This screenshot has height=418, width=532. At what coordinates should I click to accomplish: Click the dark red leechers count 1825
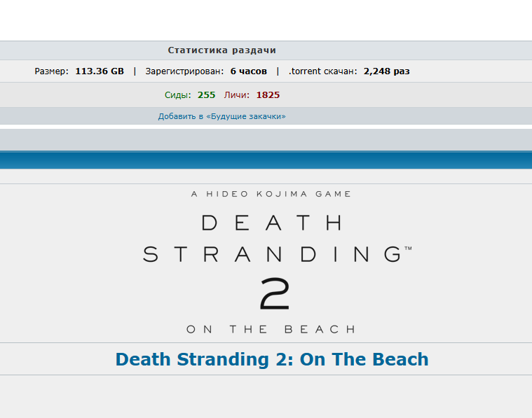point(268,95)
